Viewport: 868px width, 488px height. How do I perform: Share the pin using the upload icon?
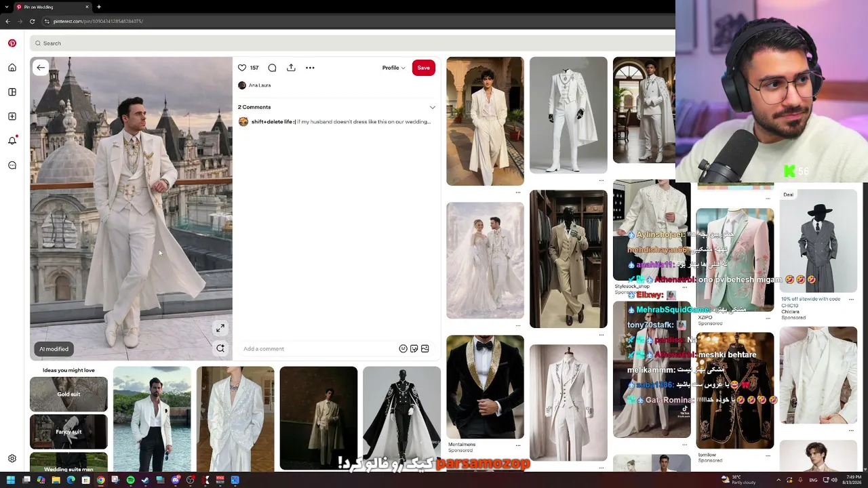291,68
